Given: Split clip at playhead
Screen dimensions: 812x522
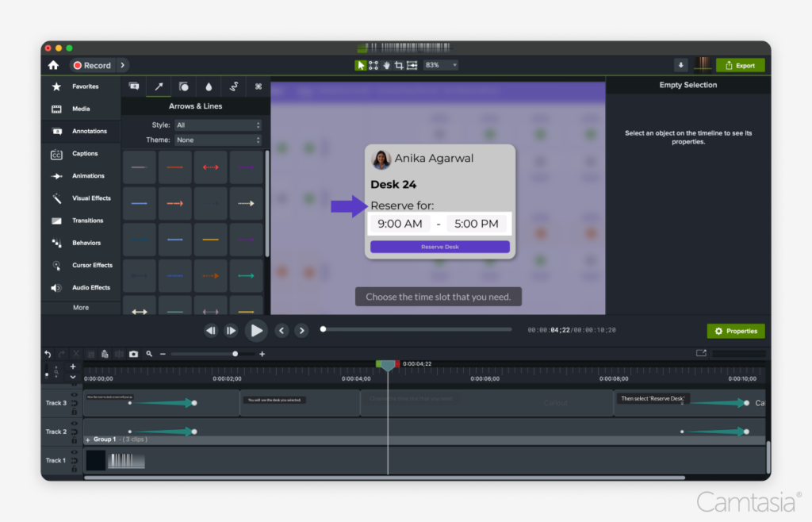Looking at the screenshot, I should click(119, 354).
